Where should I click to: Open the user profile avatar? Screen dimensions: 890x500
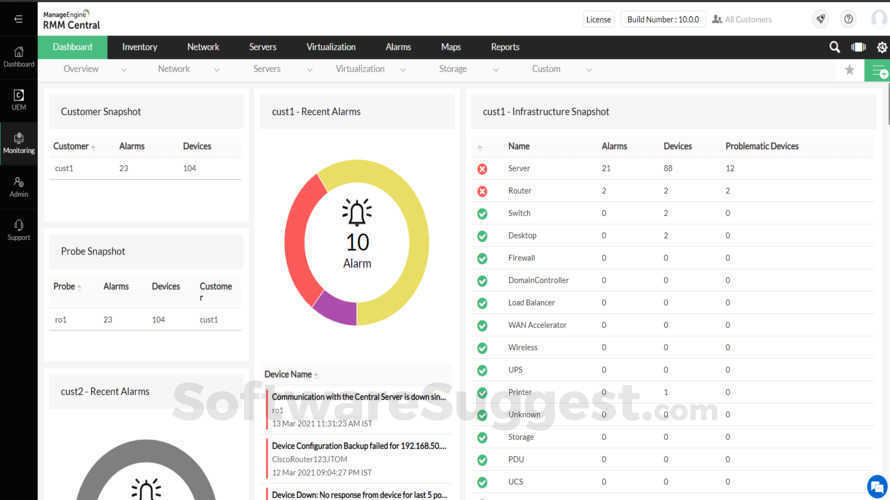click(x=879, y=19)
